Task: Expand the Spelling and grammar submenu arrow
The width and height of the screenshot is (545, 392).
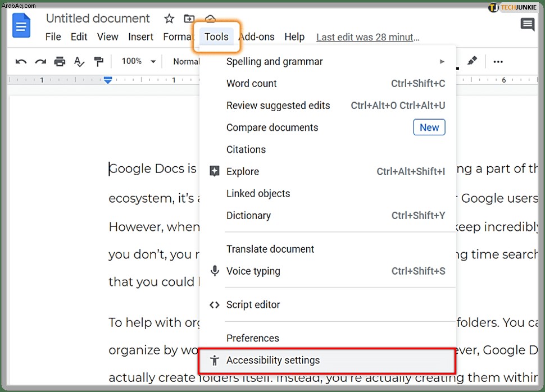Action: [442, 62]
